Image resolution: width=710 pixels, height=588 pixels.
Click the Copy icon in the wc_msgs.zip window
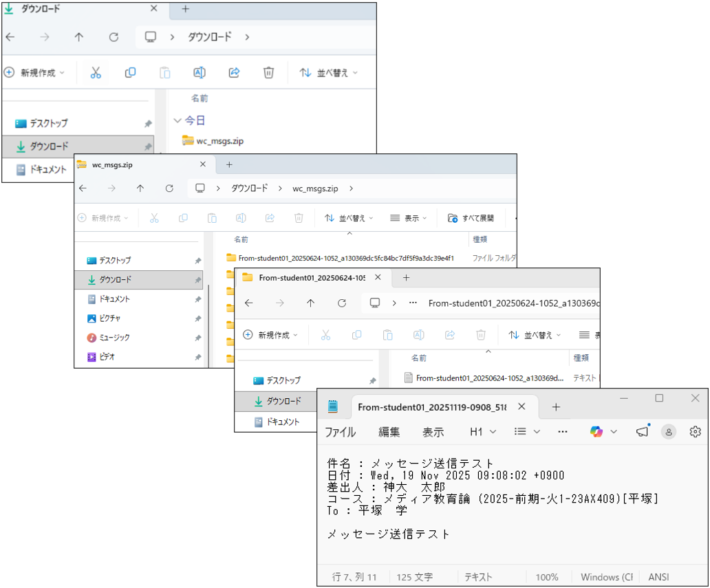coord(183,217)
